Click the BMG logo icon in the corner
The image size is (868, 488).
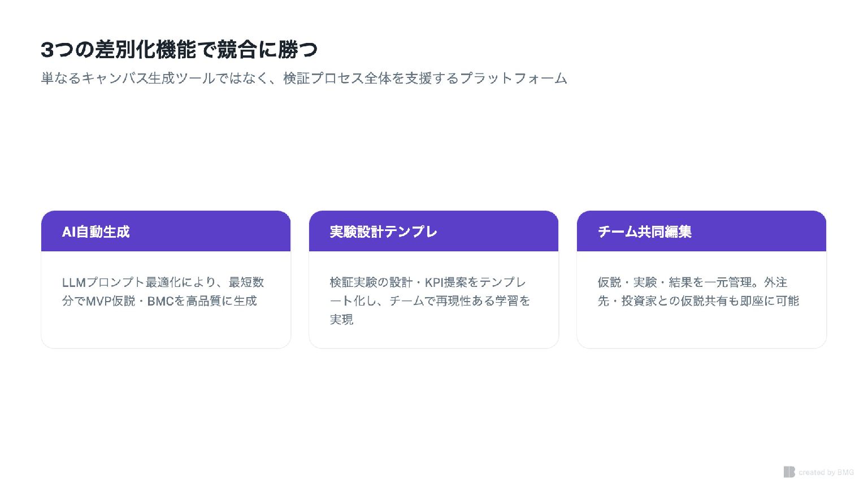tap(789, 472)
